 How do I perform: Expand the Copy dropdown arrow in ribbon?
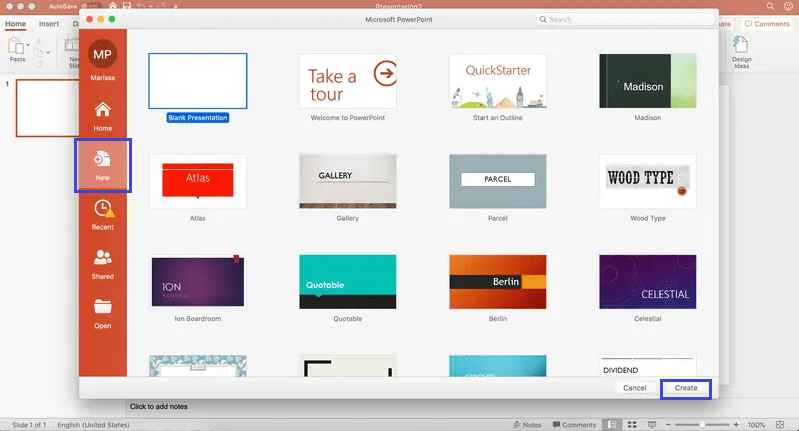coord(48,52)
